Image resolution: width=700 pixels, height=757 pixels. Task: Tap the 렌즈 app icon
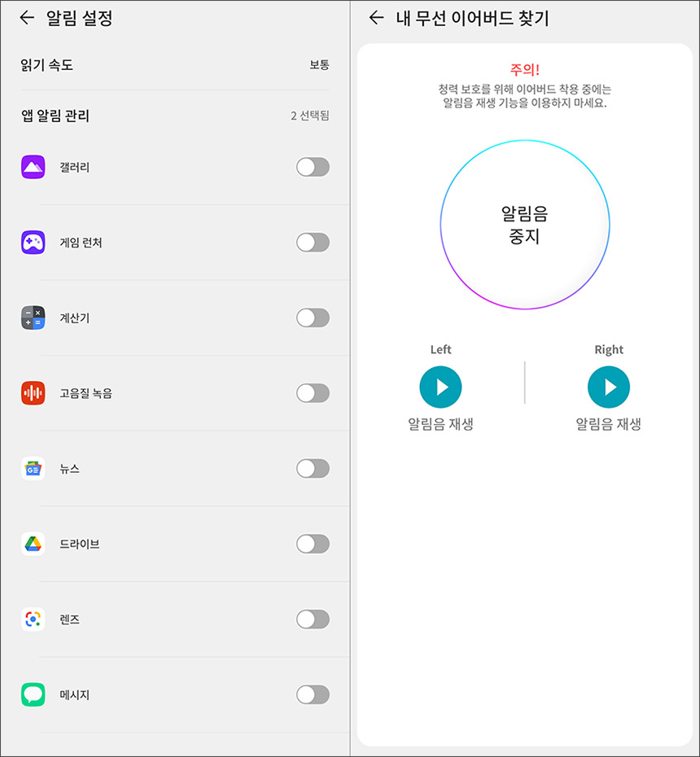33,619
